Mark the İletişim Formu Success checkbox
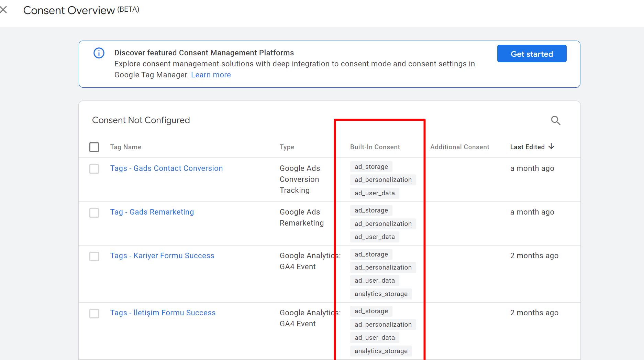Screen dimensions: 644x360 94,313
